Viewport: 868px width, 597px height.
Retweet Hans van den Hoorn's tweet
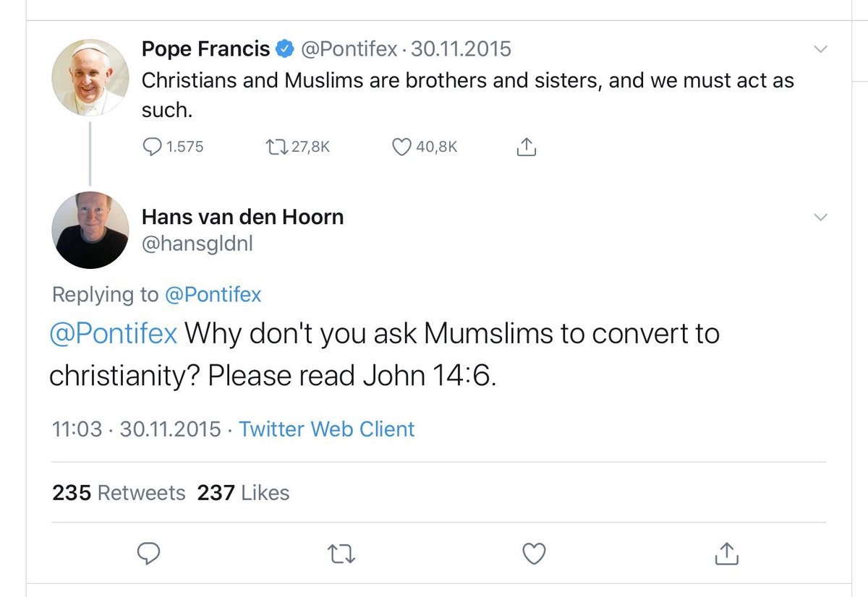tap(341, 554)
